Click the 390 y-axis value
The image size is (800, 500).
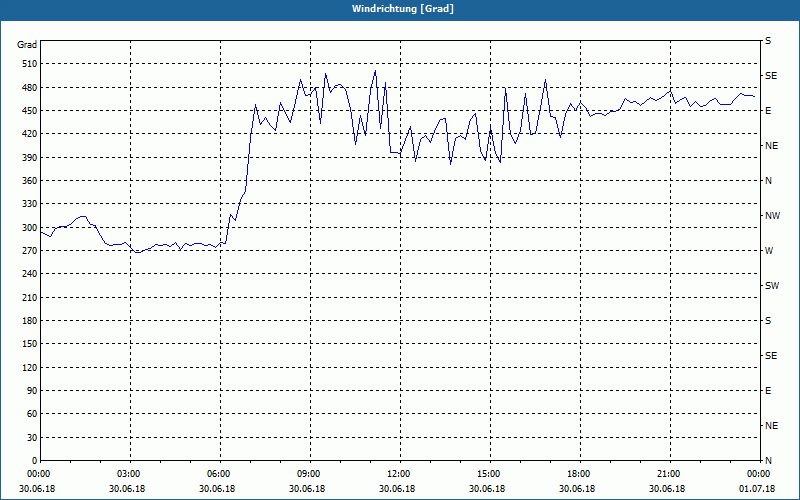point(30,158)
